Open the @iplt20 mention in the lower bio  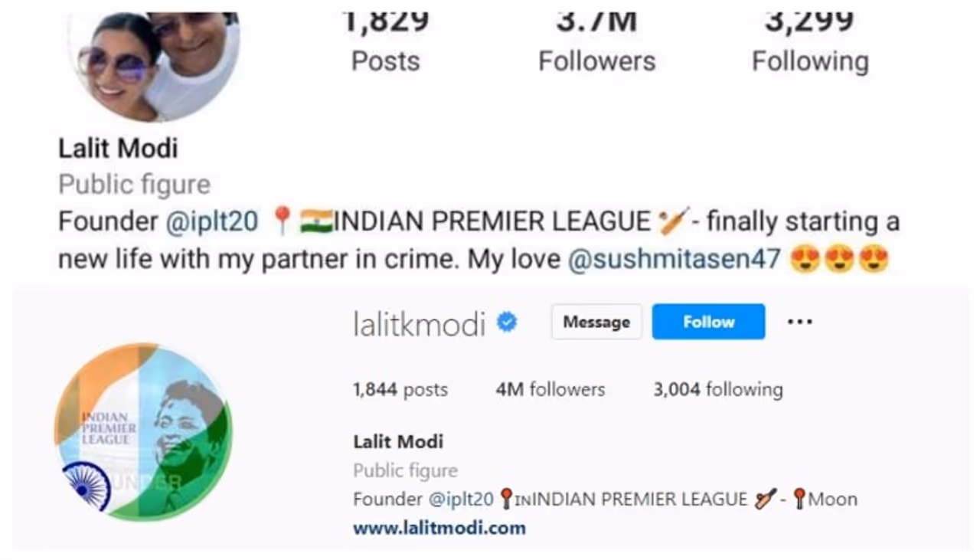tap(461, 499)
